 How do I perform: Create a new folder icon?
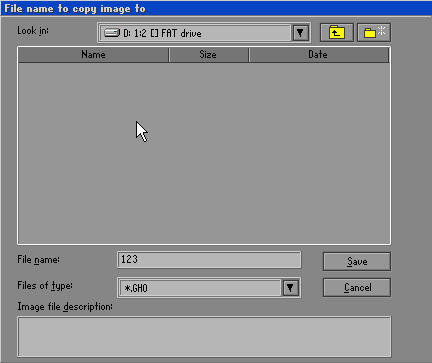coord(374,32)
